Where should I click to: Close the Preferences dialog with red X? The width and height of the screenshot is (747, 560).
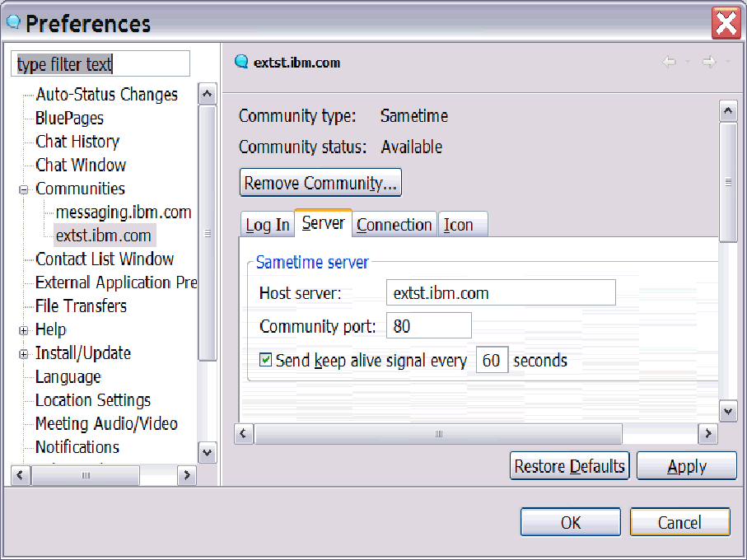pyautogui.click(x=726, y=22)
